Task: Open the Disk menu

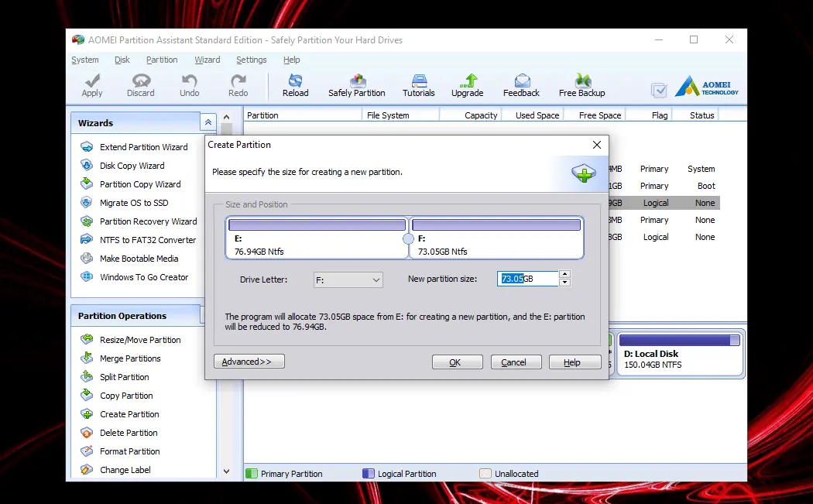Action: (122, 60)
